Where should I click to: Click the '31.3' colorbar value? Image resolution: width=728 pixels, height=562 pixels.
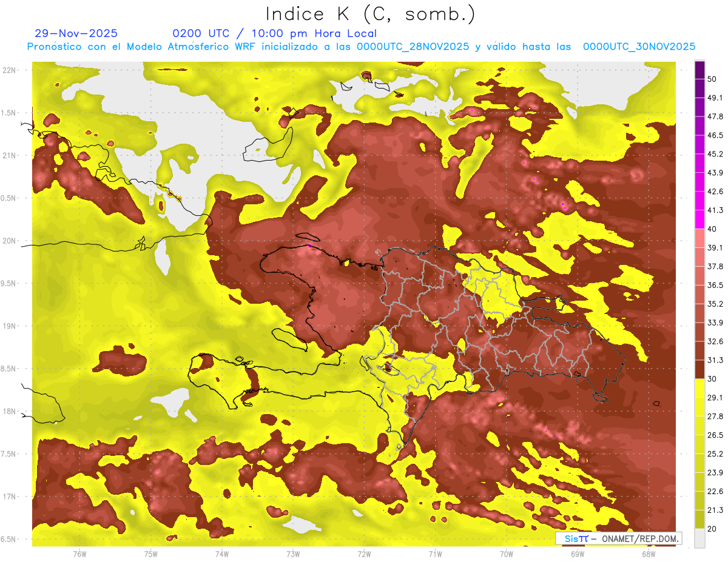pyautogui.click(x=715, y=360)
